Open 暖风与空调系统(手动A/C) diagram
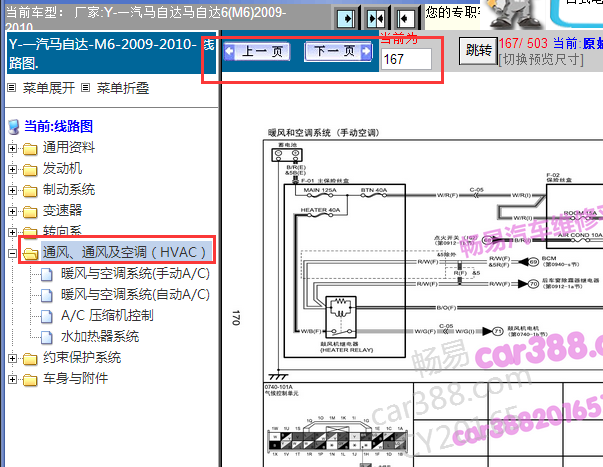This screenshot has width=603, height=467. point(135,274)
